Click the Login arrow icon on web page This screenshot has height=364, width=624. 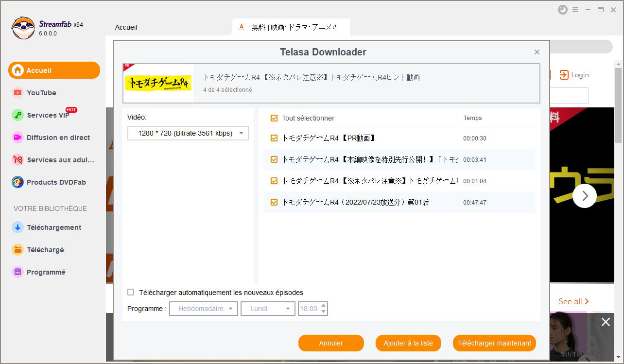(x=564, y=75)
